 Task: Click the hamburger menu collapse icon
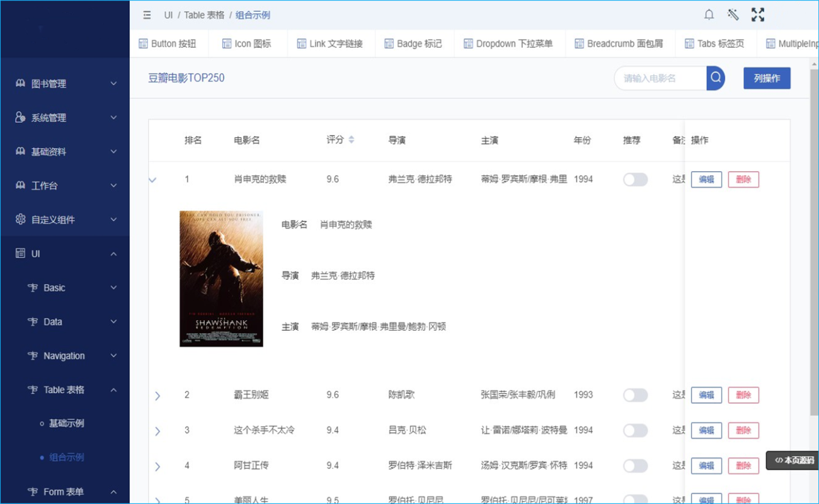147,15
